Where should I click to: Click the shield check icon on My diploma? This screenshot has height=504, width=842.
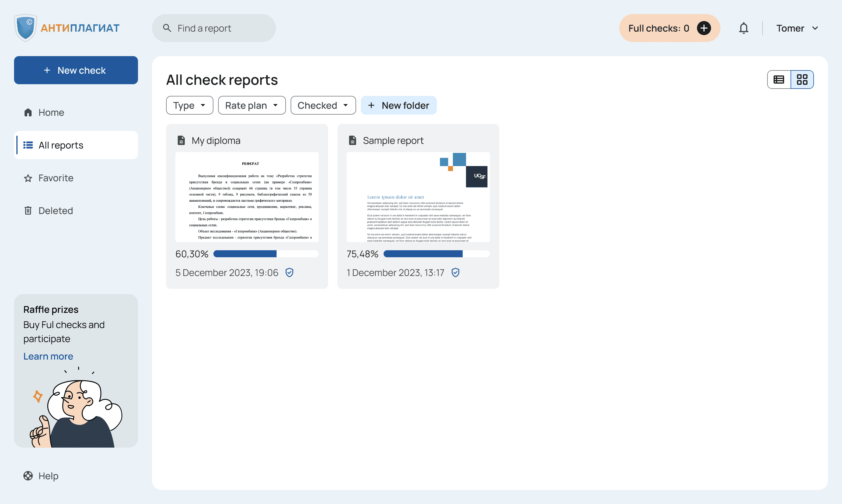(289, 272)
